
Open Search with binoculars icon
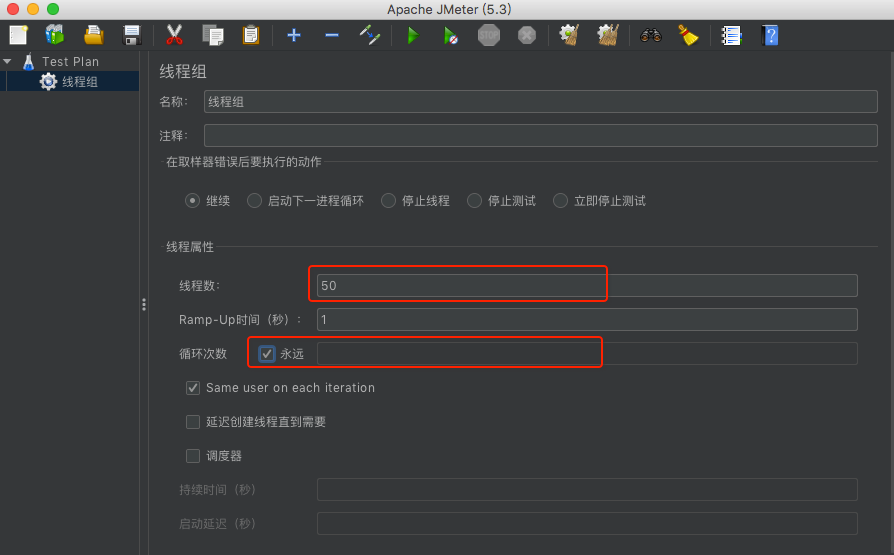pyautogui.click(x=651, y=35)
